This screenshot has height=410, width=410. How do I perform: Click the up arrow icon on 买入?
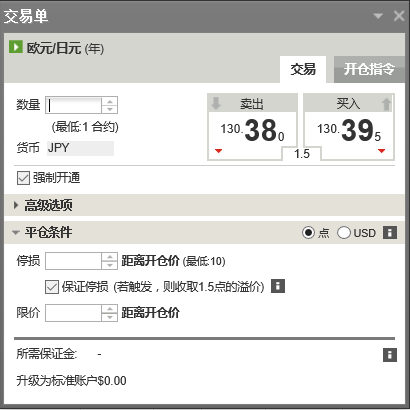click(x=386, y=104)
